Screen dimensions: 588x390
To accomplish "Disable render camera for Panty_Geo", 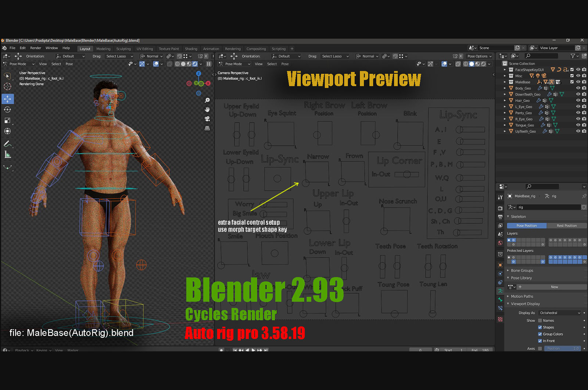I will (x=584, y=113).
